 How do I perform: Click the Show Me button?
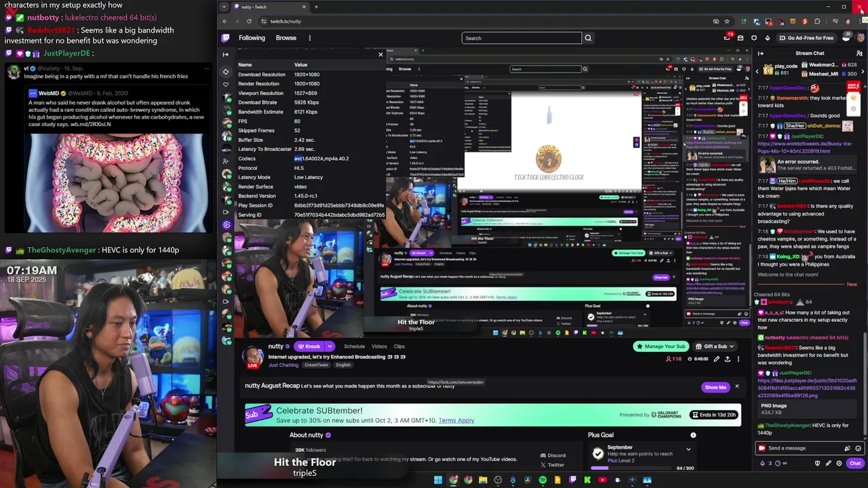[715, 387]
